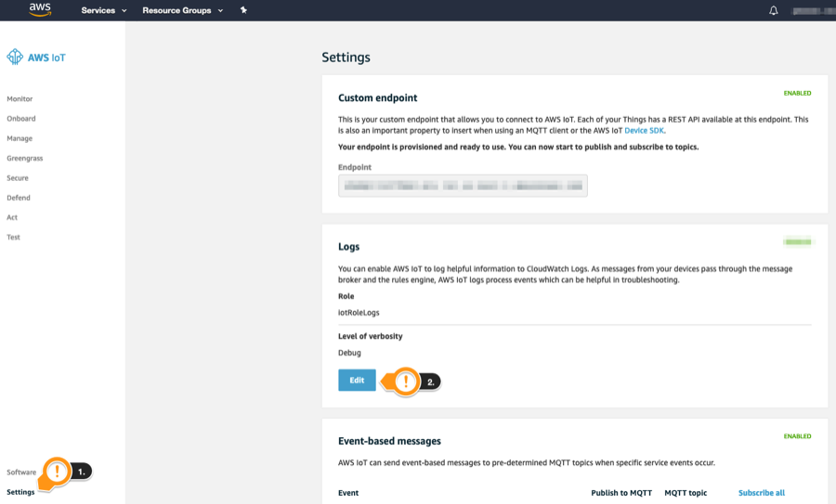Screen dimensions: 836x504
Task: Click the AWS logo in top bar
Action: 40,9
